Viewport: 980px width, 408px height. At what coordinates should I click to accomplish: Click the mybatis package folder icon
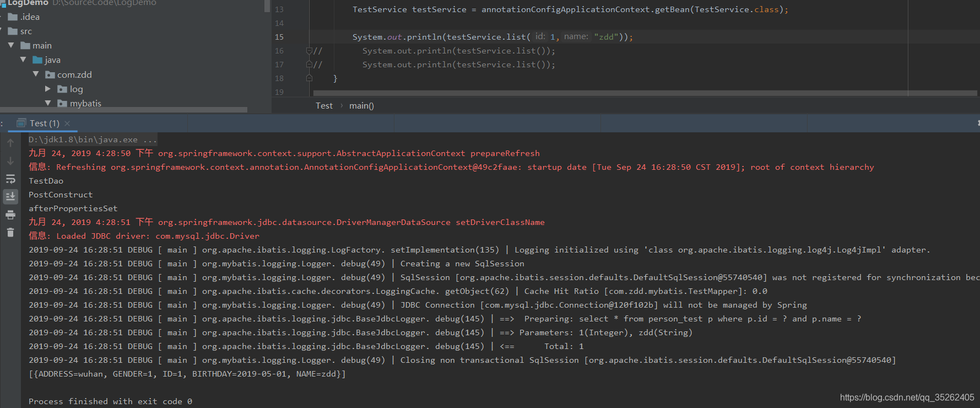click(62, 103)
